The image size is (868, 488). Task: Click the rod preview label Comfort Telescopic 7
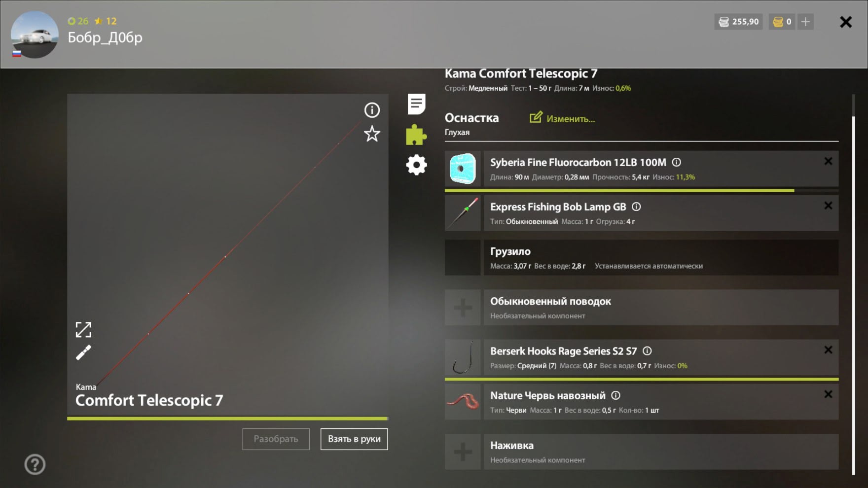[x=149, y=400]
